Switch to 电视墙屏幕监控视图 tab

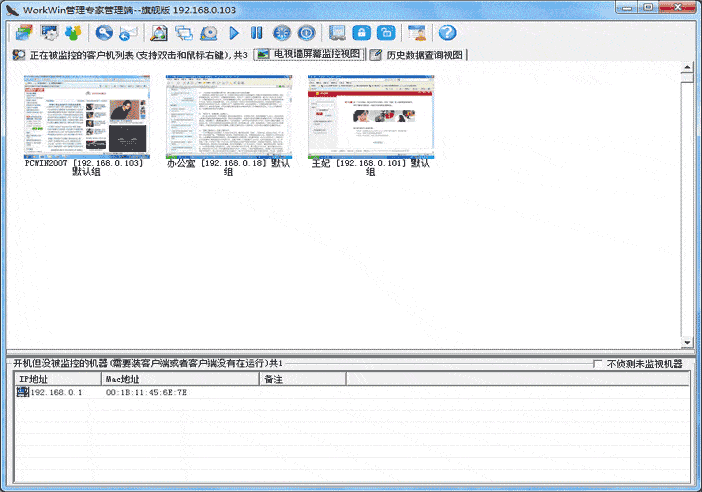click(310, 54)
